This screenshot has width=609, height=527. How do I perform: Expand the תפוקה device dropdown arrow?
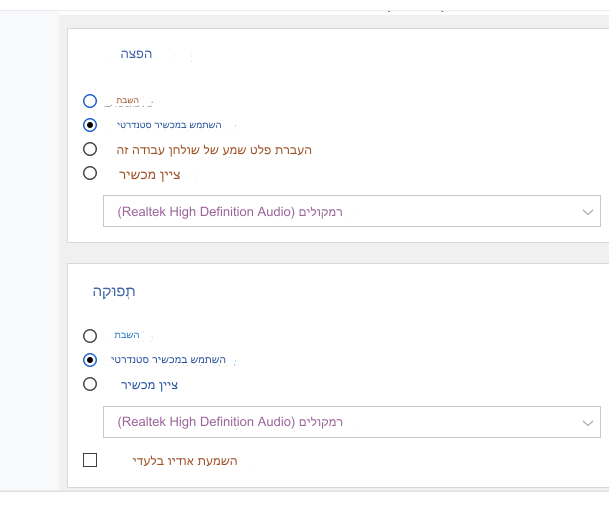pyautogui.click(x=586, y=423)
